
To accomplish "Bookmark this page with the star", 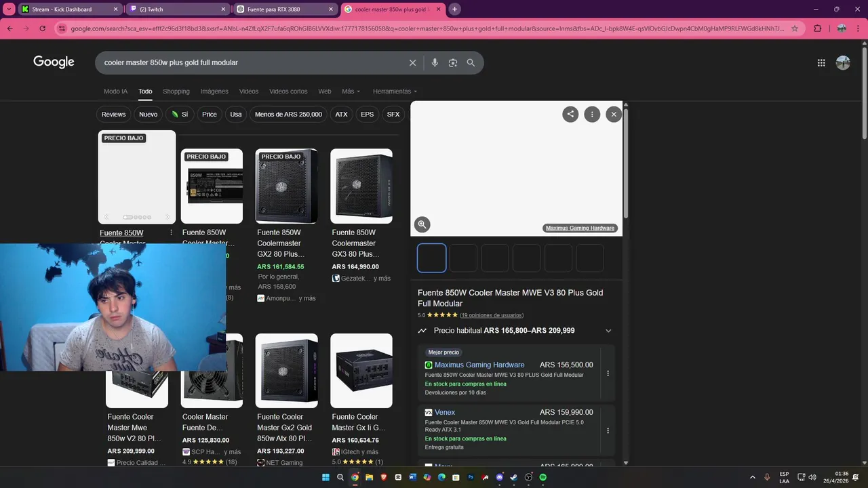I will pyautogui.click(x=795, y=28).
